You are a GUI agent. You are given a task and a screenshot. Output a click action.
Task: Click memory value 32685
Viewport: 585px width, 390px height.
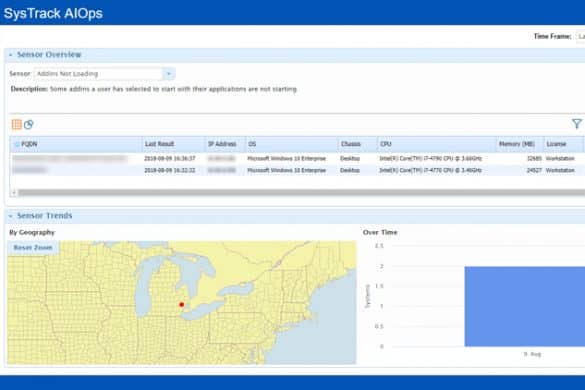click(534, 159)
